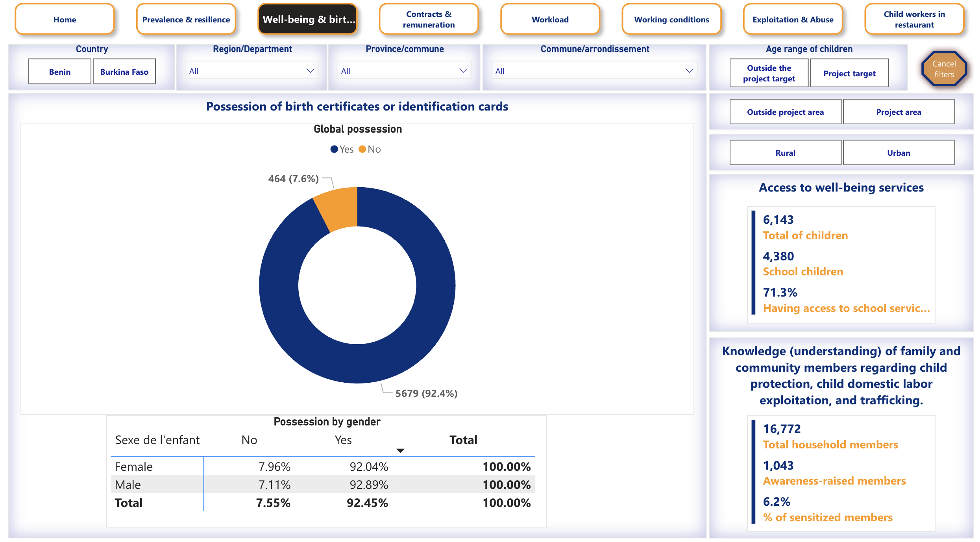Screen dimensions: 980x542
Task: Open Child workers in restaurant page
Action: [914, 19]
